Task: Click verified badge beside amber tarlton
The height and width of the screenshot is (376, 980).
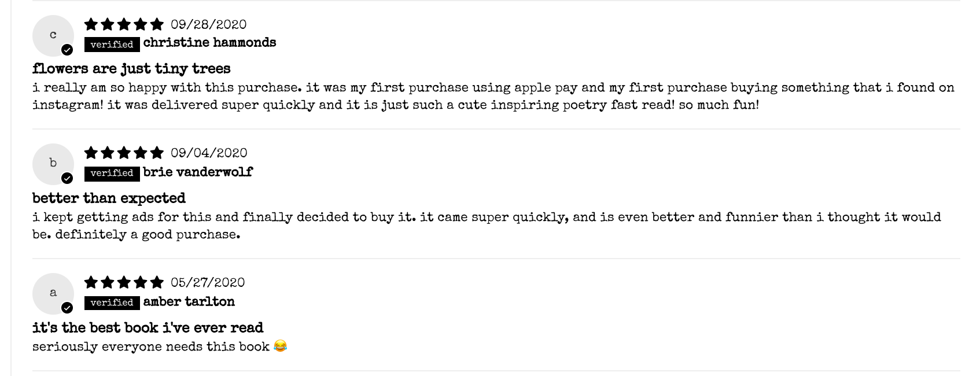Action: click(x=112, y=303)
